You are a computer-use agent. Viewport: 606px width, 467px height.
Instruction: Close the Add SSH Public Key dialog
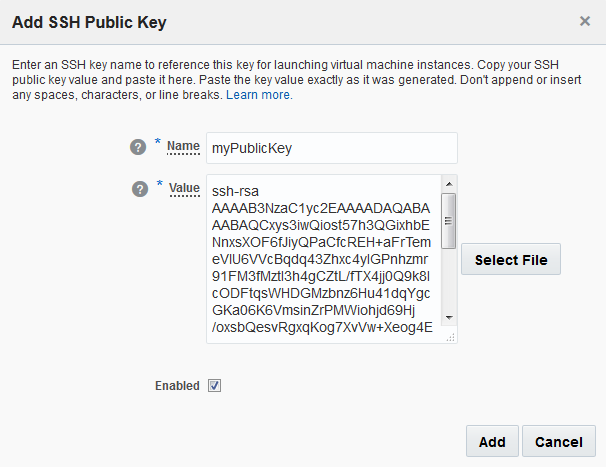[585, 20]
